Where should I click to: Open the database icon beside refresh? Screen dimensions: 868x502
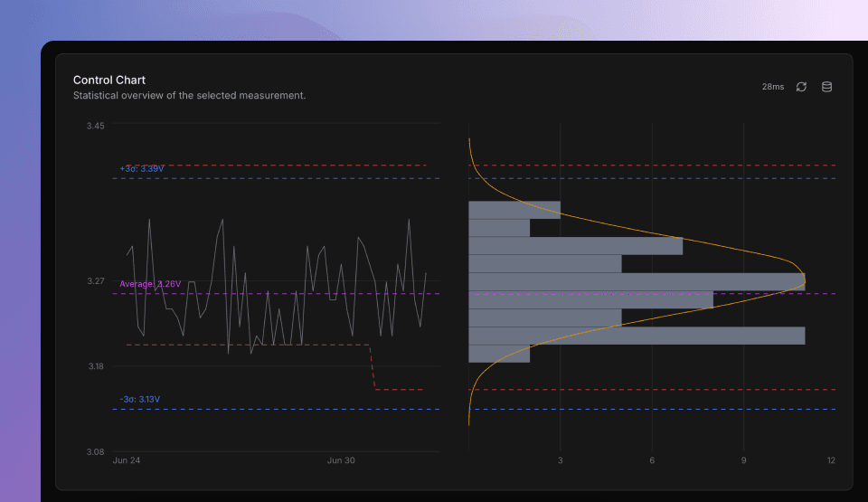(826, 87)
